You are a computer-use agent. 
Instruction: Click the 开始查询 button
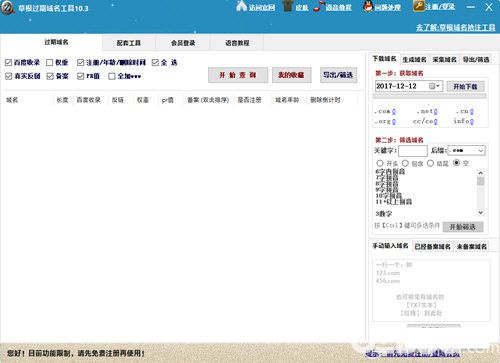click(238, 75)
